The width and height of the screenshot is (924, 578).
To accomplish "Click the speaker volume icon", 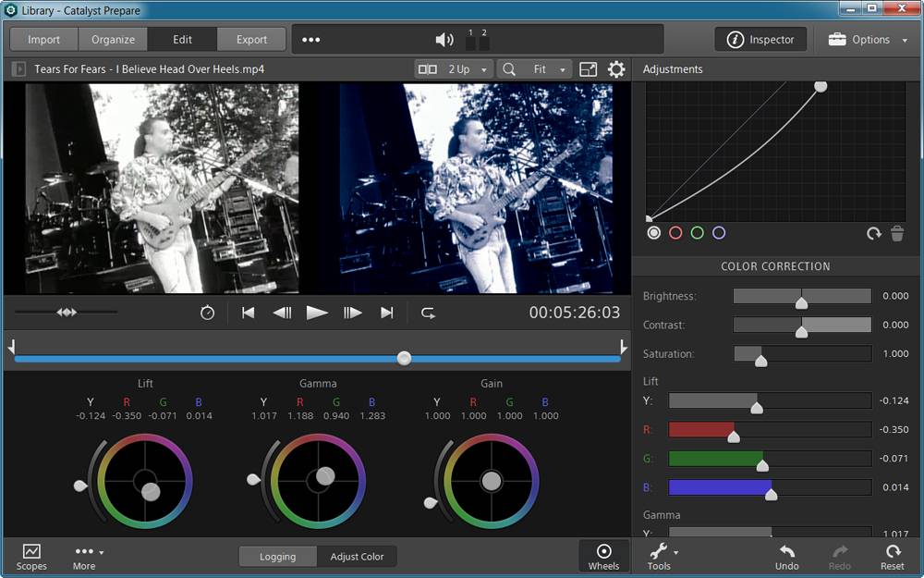I will [444, 40].
